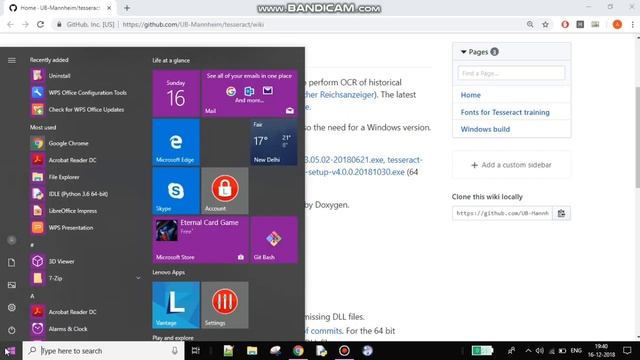Screen dimensions: 640x360
Task: Open the Action Center notifications icon
Action: 627,351
